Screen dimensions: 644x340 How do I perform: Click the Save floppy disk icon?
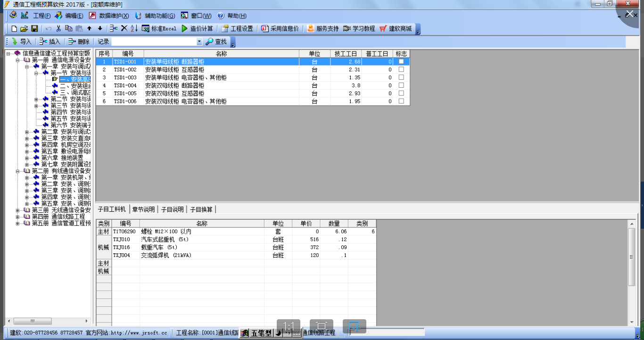pos(34,29)
